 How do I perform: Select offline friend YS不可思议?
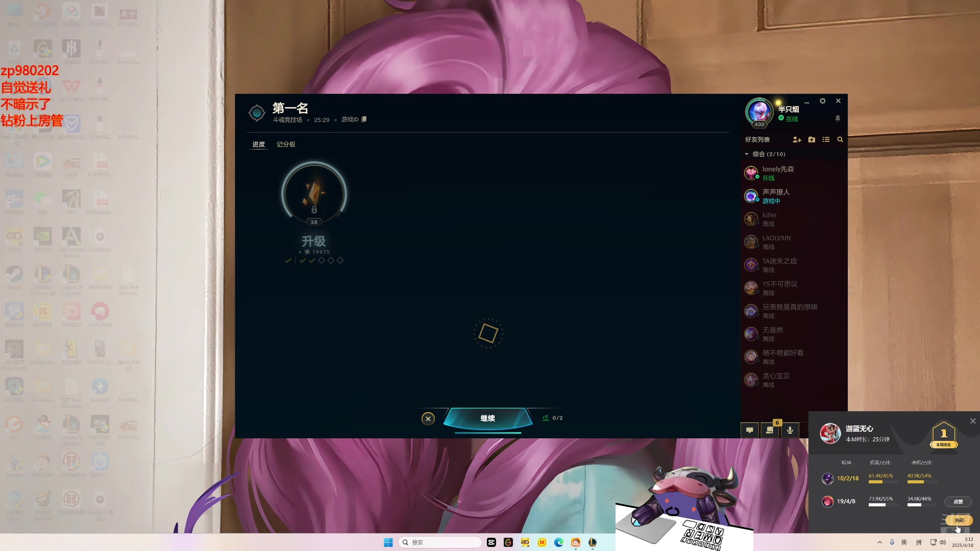[x=794, y=288]
